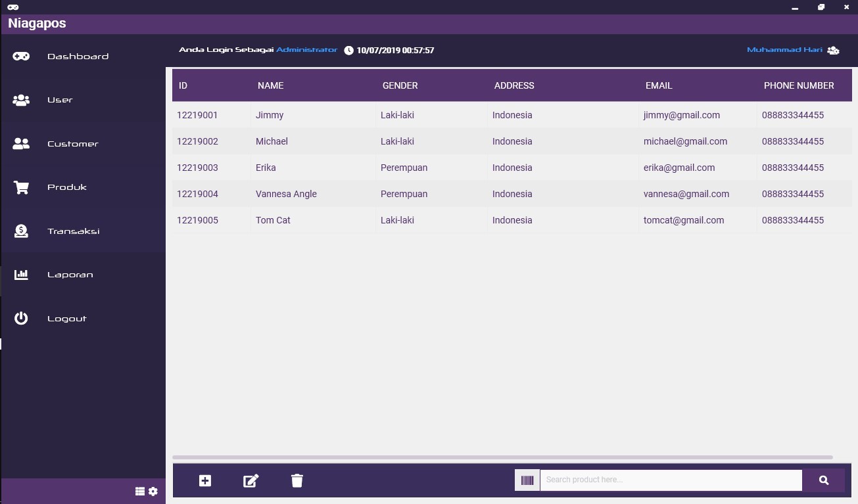Click the barcode scanner icon
Image resolution: width=858 pixels, height=504 pixels.
pos(527,480)
